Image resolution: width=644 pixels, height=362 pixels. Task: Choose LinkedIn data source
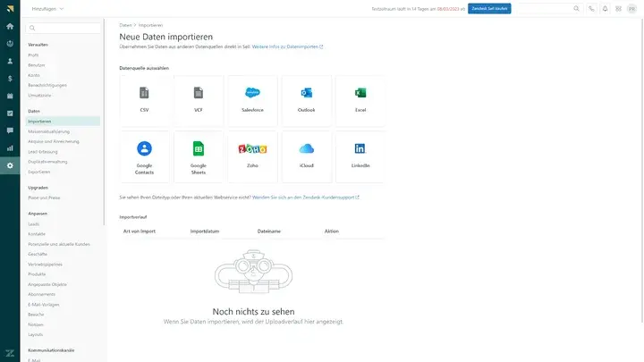[x=360, y=156]
